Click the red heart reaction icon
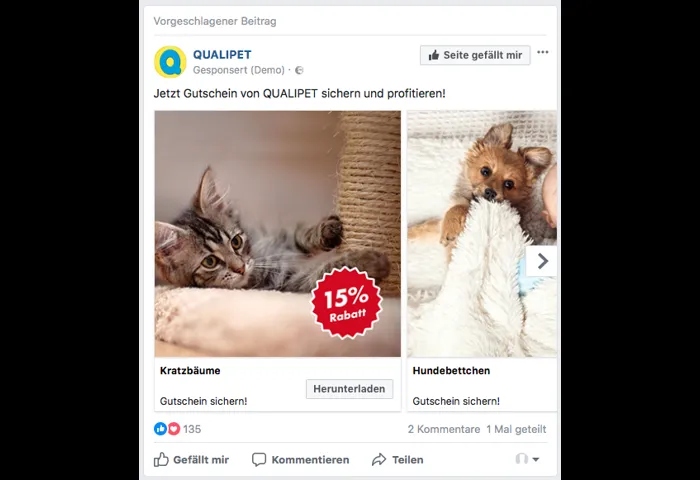Viewport: 700px width, 480px height. click(x=174, y=429)
